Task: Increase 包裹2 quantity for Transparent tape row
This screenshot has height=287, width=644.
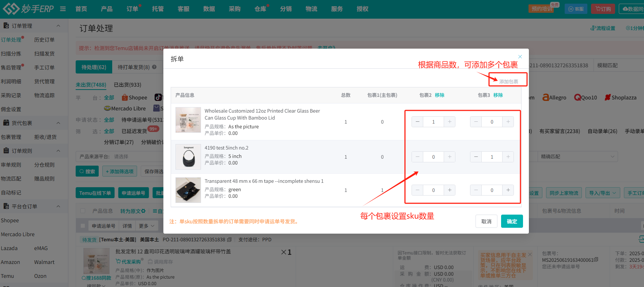Action: click(x=450, y=190)
